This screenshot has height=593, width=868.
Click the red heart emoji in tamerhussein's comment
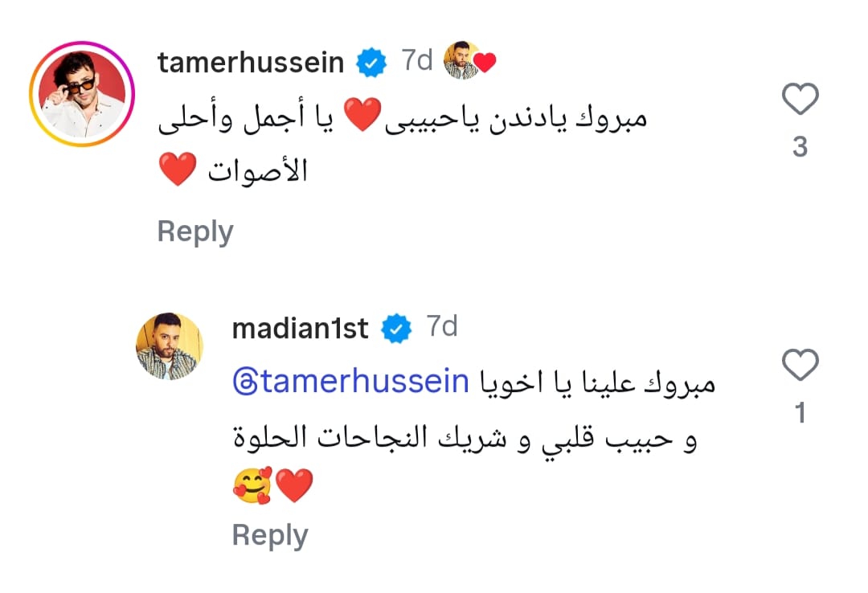[x=362, y=112]
